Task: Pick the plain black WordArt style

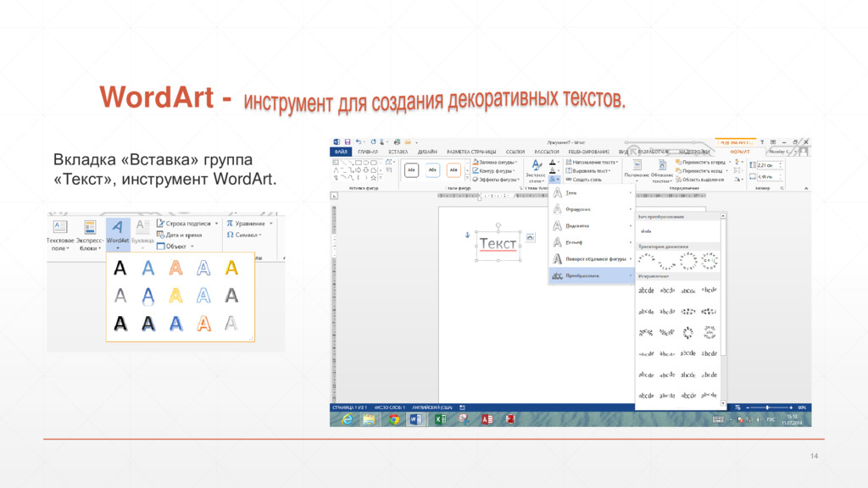Action: 120,269
